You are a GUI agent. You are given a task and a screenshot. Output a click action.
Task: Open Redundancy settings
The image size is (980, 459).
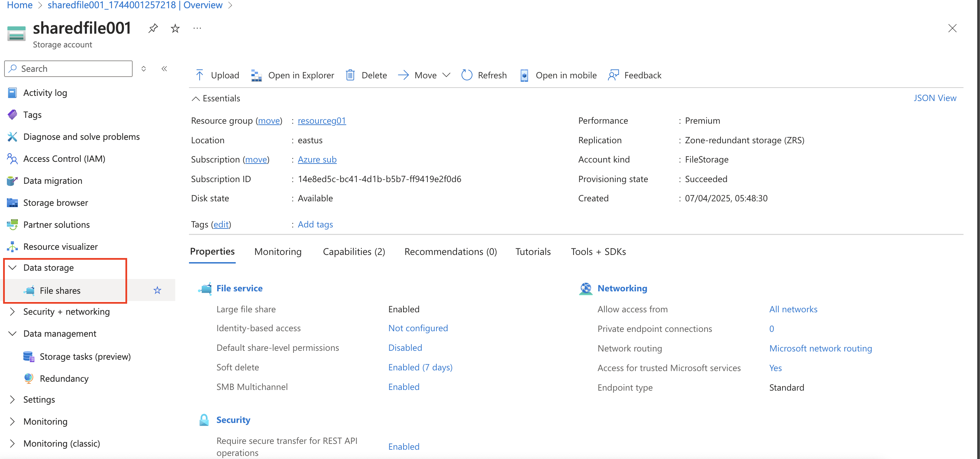point(64,379)
